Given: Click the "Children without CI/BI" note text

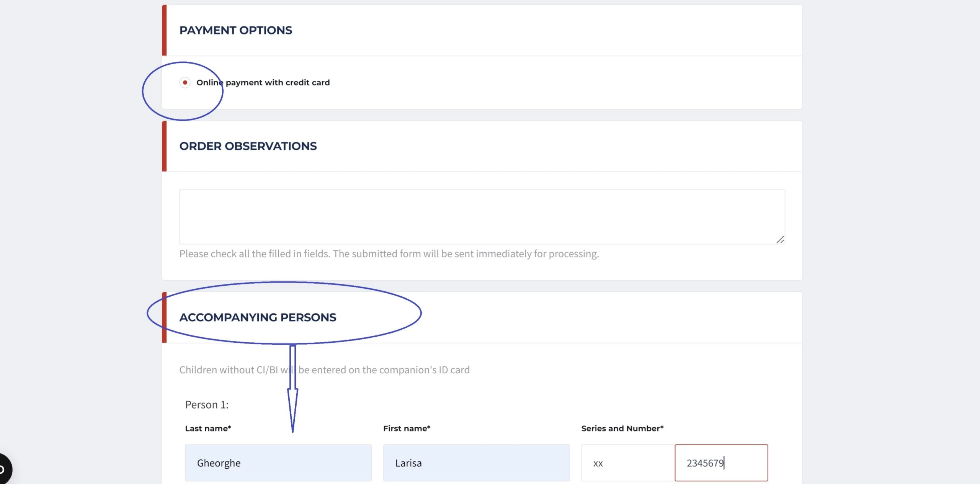Looking at the screenshot, I should [x=324, y=370].
